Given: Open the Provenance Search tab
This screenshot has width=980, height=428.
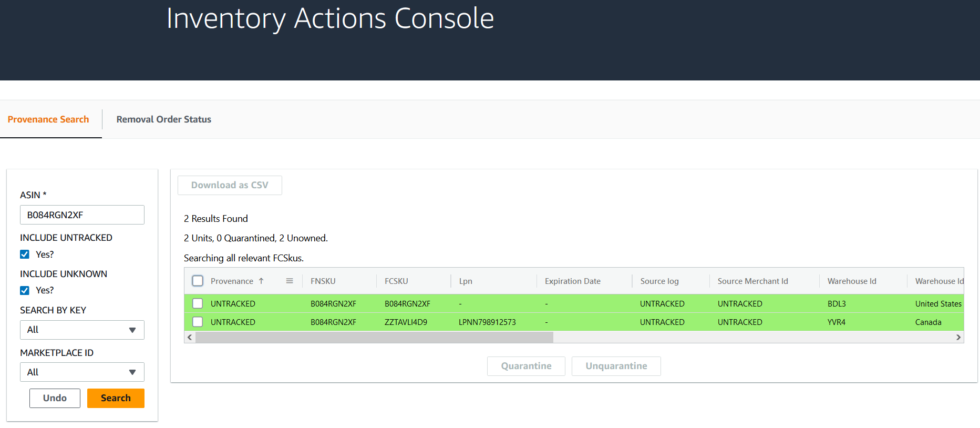Looking at the screenshot, I should [x=48, y=119].
